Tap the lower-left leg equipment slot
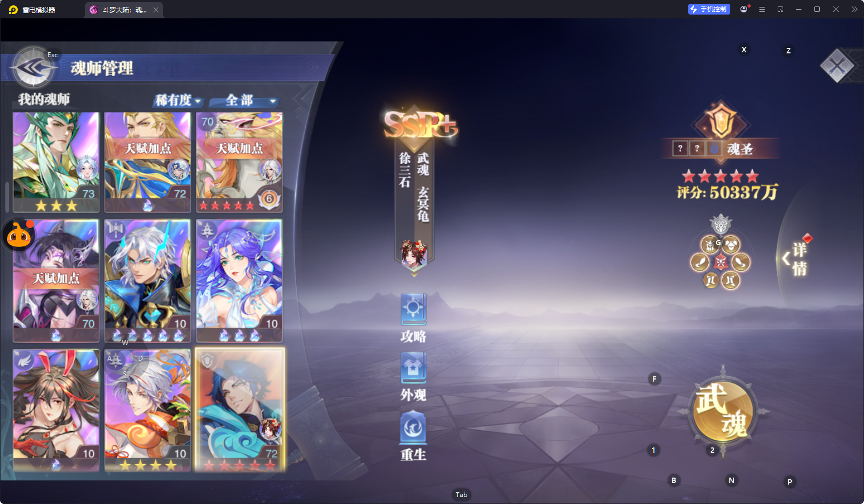Viewport: 864px width, 504px height. 711,280
